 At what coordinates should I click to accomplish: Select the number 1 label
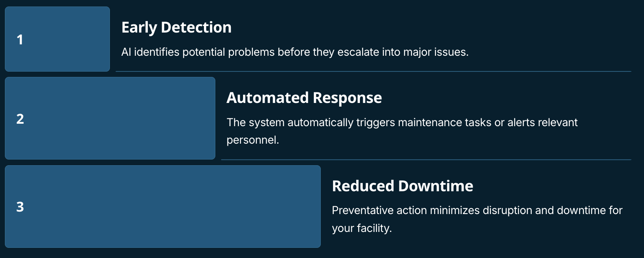click(x=20, y=39)
